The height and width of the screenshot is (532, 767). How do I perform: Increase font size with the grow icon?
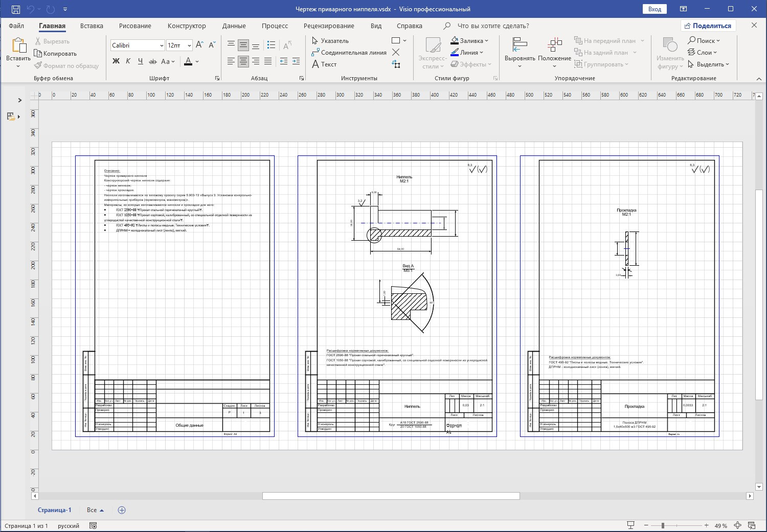pyautogui.click(x=200, y=45)
